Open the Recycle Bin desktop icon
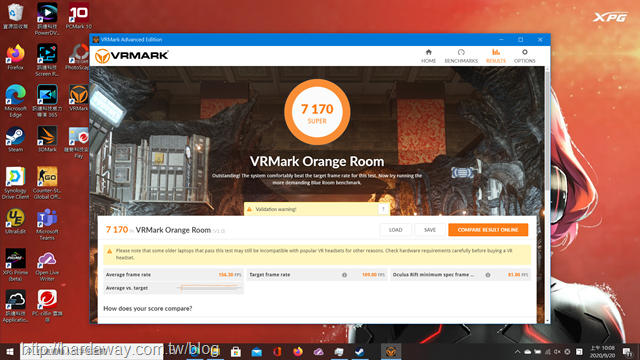This screenshot has width=640, height=360. pyautogui.click(x=15, y=16)
